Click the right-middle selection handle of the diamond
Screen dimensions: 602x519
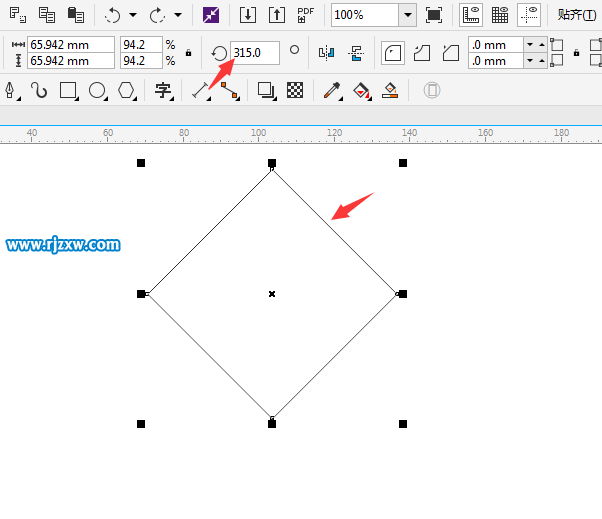click(x=403, y=294)
